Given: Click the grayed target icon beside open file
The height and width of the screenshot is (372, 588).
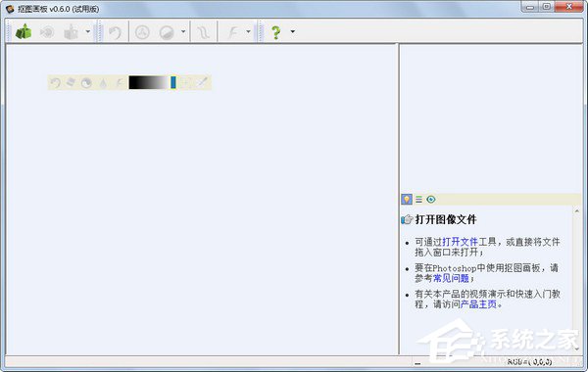Looking at the screenshot, I should coord(47,32).
